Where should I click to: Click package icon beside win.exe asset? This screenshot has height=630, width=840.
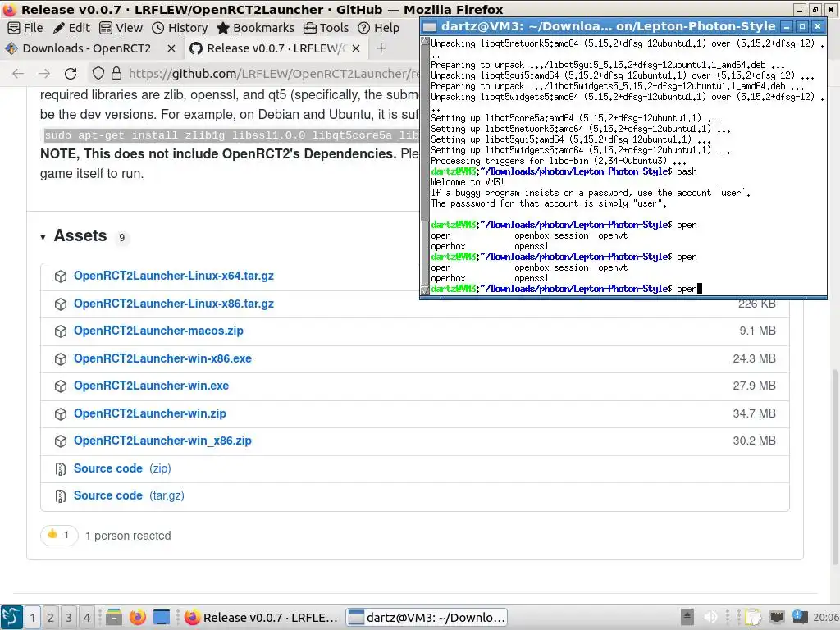point(61,386)
